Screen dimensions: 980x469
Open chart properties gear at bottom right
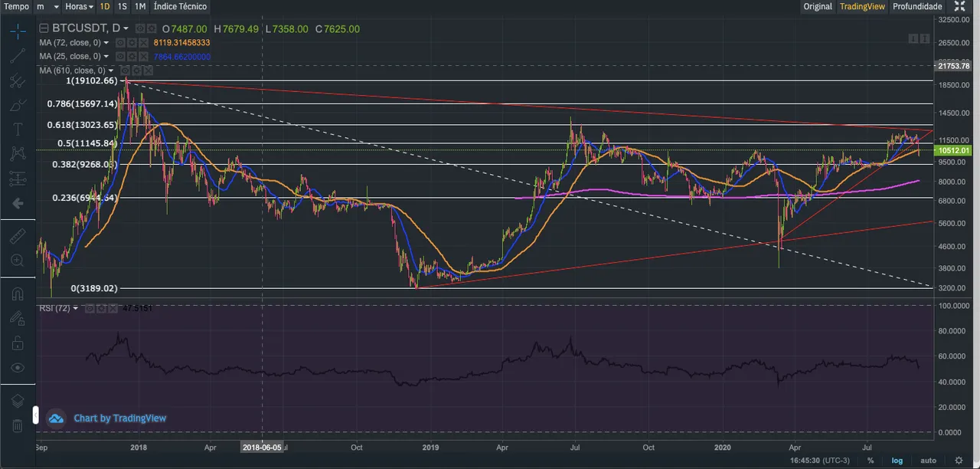[959, 461]
